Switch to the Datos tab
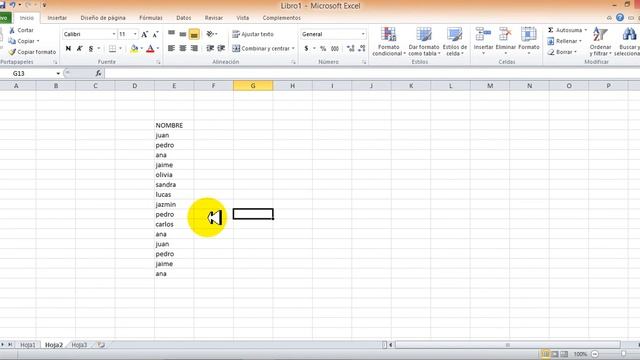This screenshot has width=640, height=360. point(184,18)
